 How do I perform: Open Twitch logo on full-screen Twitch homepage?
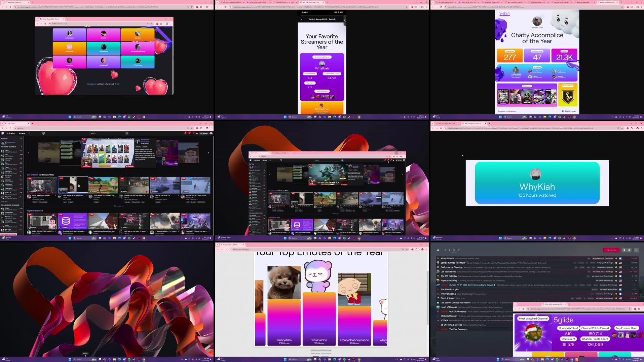point(3,133)
